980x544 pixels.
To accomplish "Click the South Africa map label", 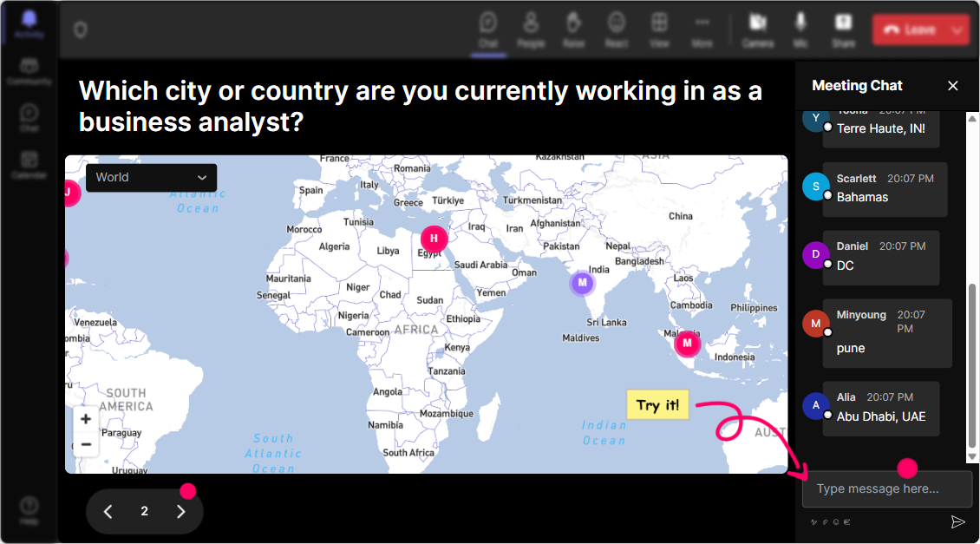I will click(408, 453).
